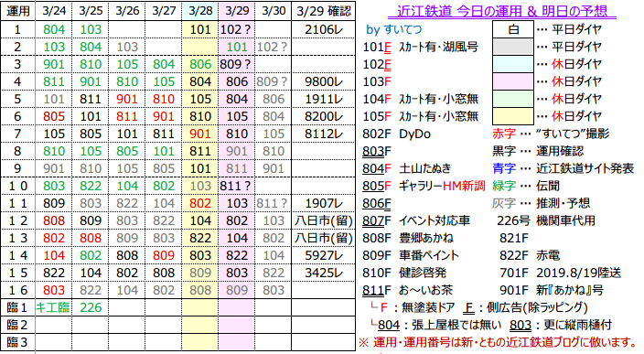Select the 車番ペイント label
This screenshot has width=644, height=354.
click(x=429, y=255)
